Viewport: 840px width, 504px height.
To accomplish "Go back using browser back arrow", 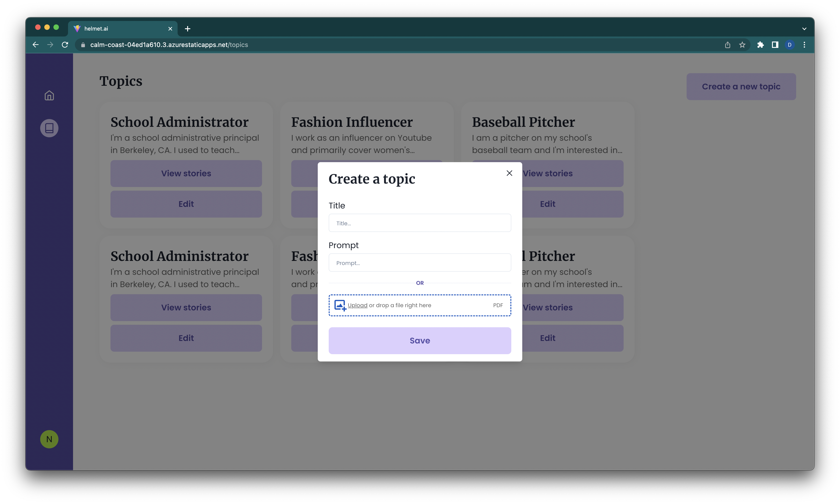I will 36,45.
